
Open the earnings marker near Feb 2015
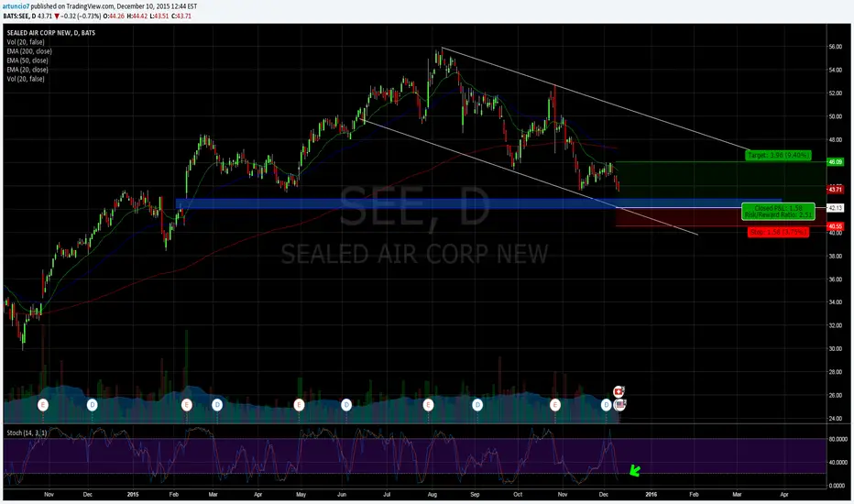pos(187,405)
